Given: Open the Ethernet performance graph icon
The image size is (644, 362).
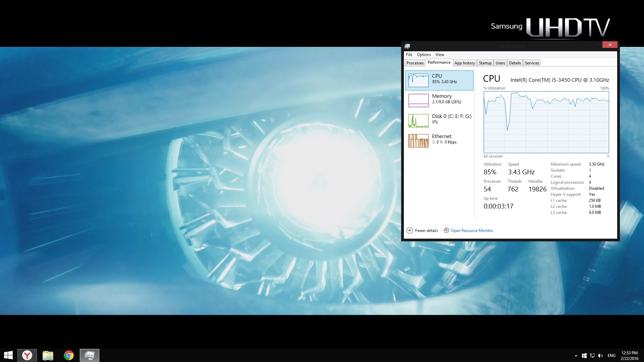Looking at the screenshot, I should pos(418,141).
